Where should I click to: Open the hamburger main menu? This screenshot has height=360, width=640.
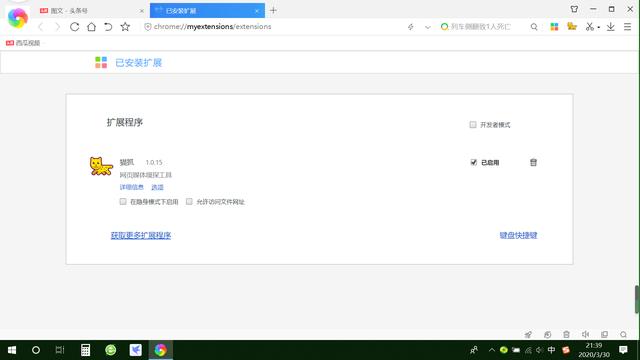click(x=628, y=27)
